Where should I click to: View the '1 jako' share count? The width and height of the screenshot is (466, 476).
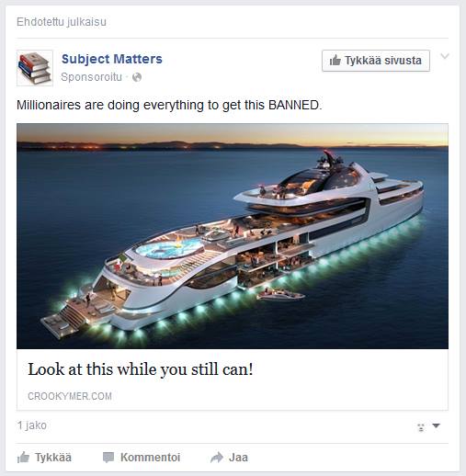[32, 425]
